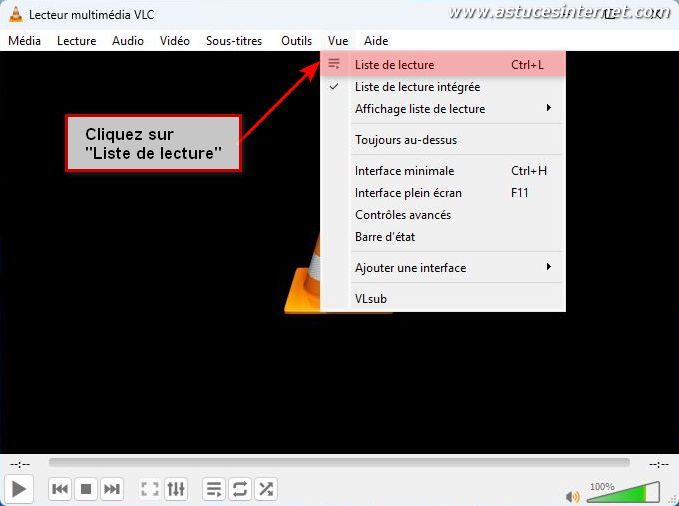Show playlist using bottom toolbar icon
The image size is (679, 506).
[214, 489]
